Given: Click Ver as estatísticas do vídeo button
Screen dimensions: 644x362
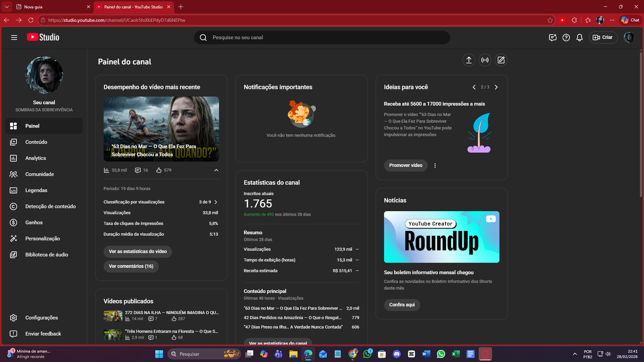Looking at the screenshot, I should point(138,251).
